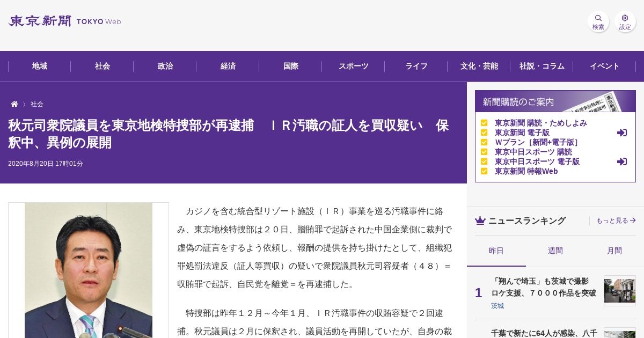Screen dimensions: 644x338
Task: Open ranked article 「翔んで埼玉」も茨城で撮影
Action: coord(544,287)
